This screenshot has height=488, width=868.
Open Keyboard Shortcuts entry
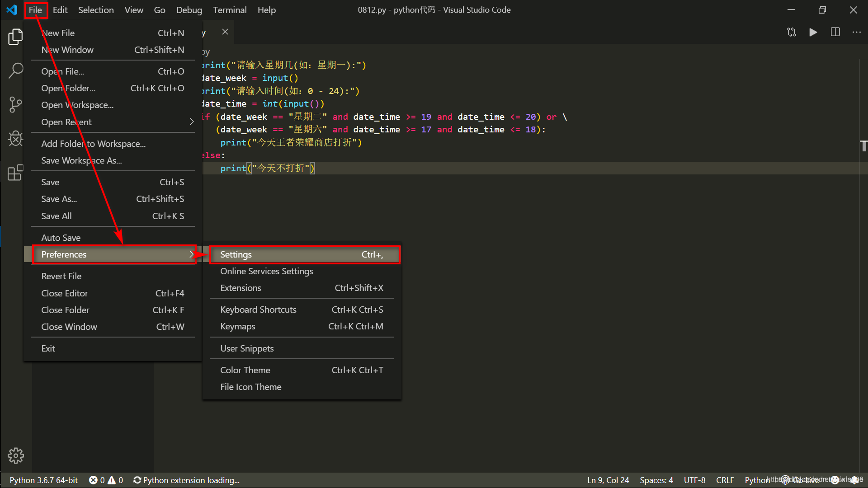pyautogui.click(x=302, y=310)
